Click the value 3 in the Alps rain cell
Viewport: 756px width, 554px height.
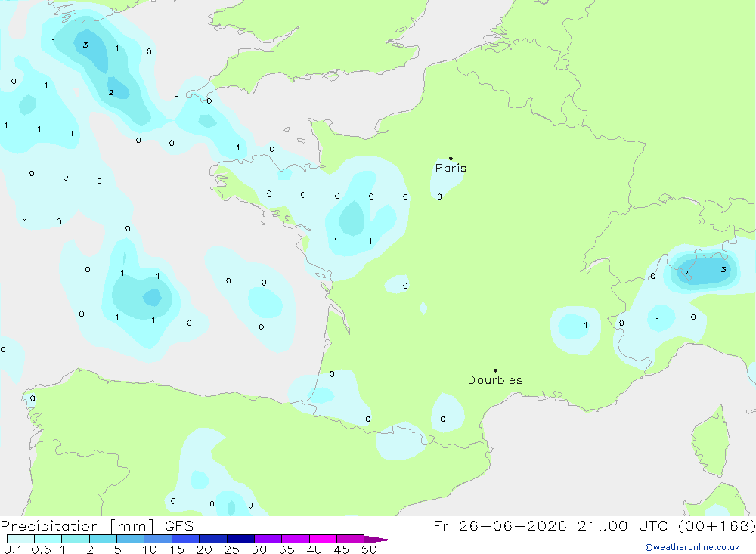click(x=723, y=270)
